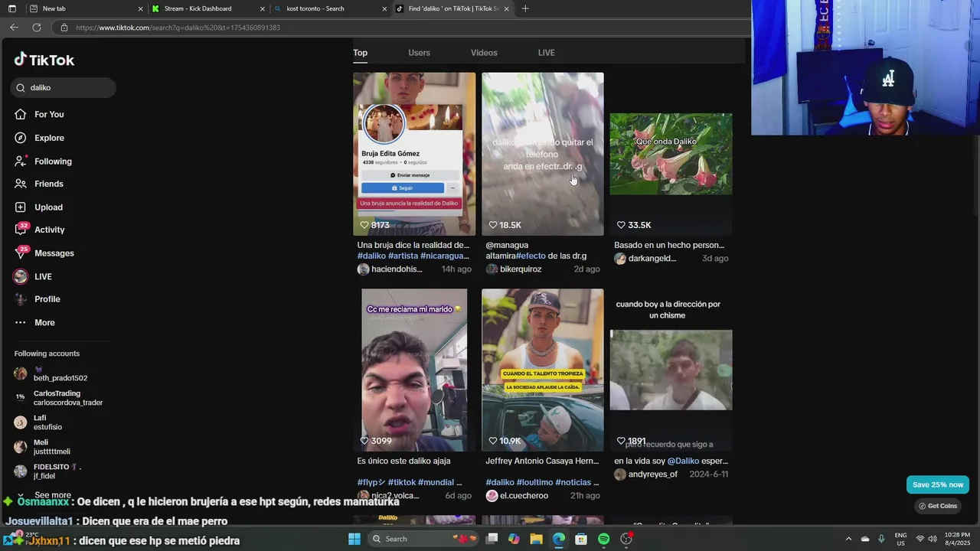Open the 'Que onda Daliko' flower video
Screen dimensions: 980x551
[x=671, y=154]
